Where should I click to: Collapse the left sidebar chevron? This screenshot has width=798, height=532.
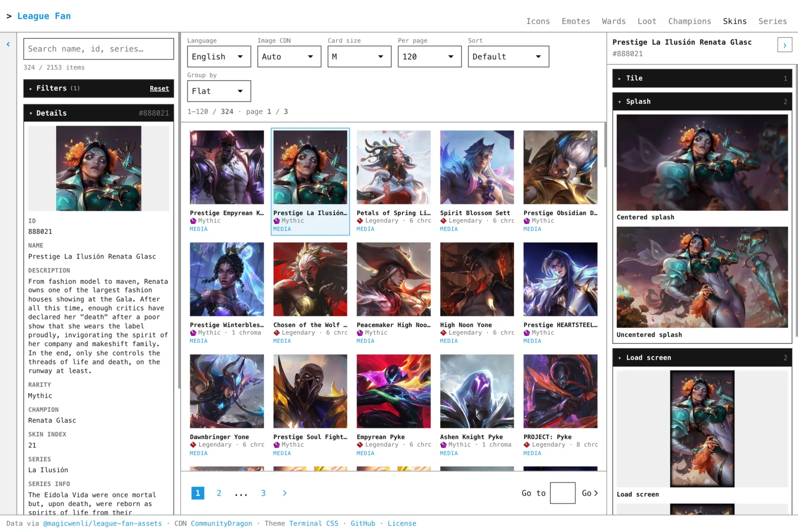click(8, 44)
